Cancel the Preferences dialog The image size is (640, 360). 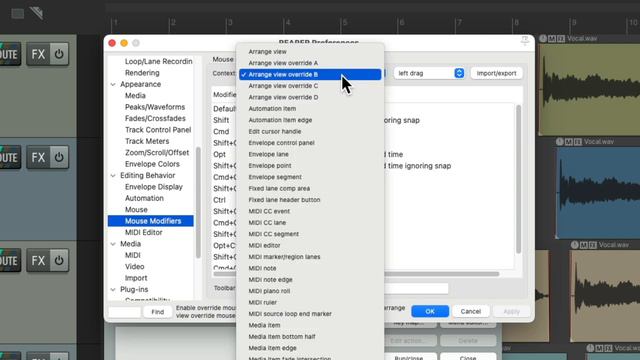pyautogui.click(x=471, y=311)
